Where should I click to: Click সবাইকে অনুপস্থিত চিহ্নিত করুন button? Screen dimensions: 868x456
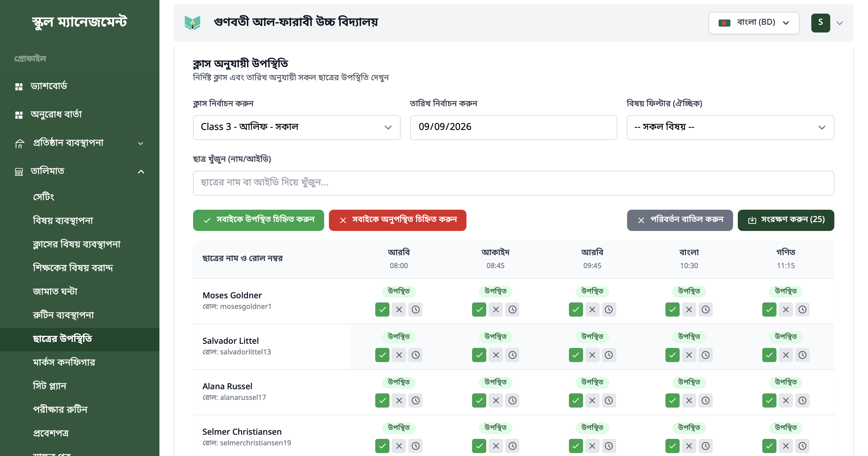397,220
